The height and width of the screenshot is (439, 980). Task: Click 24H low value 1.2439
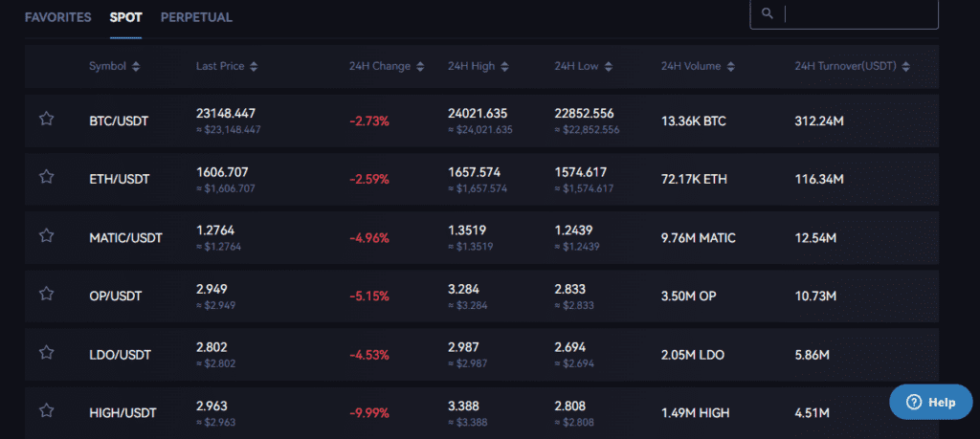coord(574,230)
